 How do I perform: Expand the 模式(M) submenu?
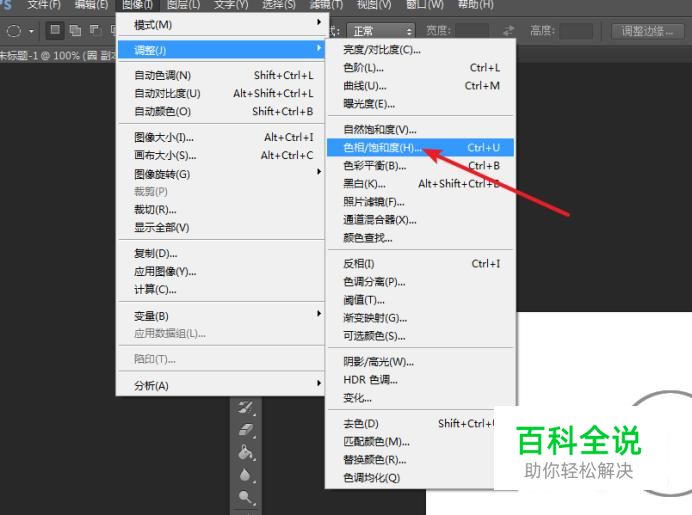222,24
